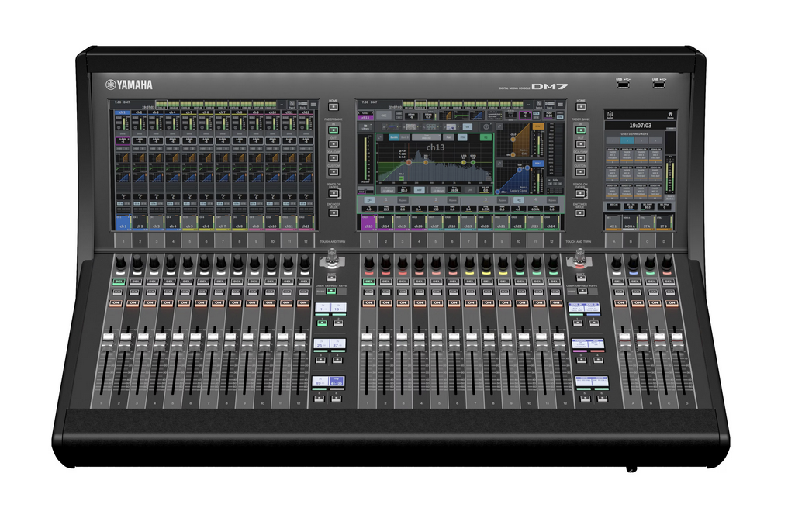Tap the MIX 1 tile on the utility screen
The width and height of the screenshot is (788, 532).
pos(613,223)
